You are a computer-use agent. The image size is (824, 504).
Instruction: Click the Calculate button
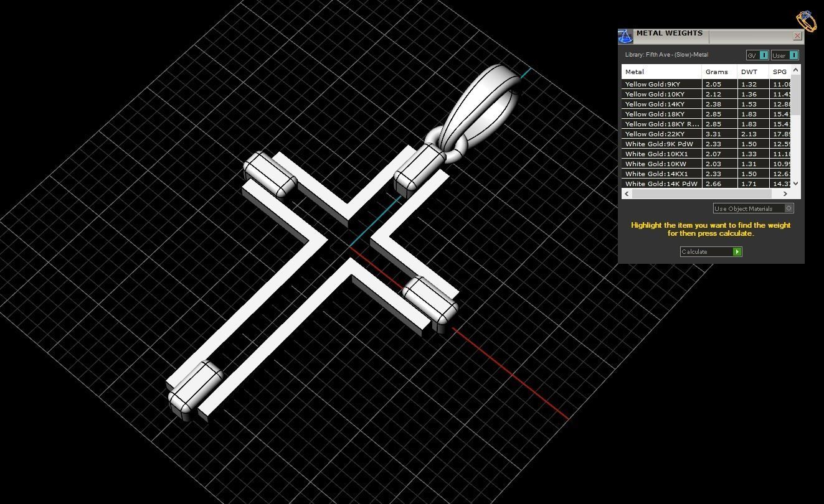tap(711, 251)
